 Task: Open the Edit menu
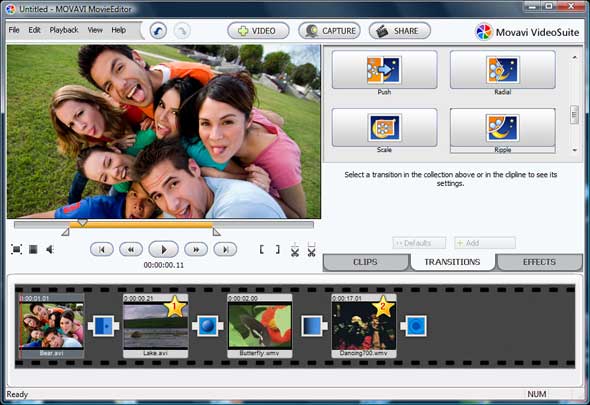[34, 30]
